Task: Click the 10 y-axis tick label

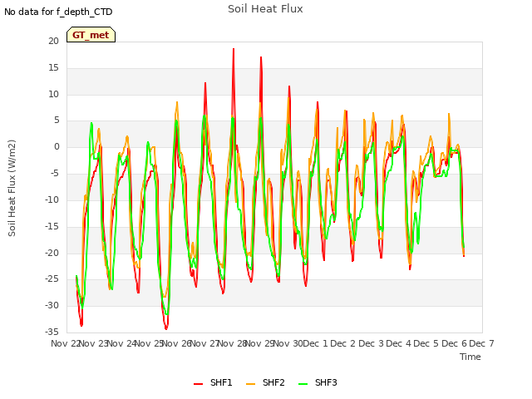Action: click(53, 94)
